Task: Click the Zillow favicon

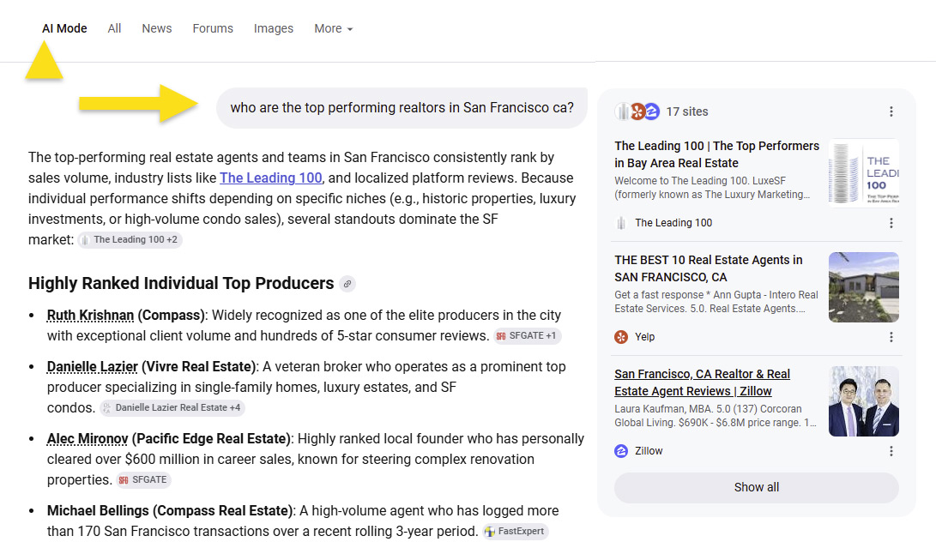Action: coord(621,451)
